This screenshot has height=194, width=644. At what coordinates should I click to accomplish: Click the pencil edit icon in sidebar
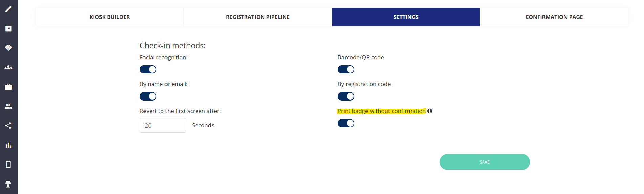point(8,9)
